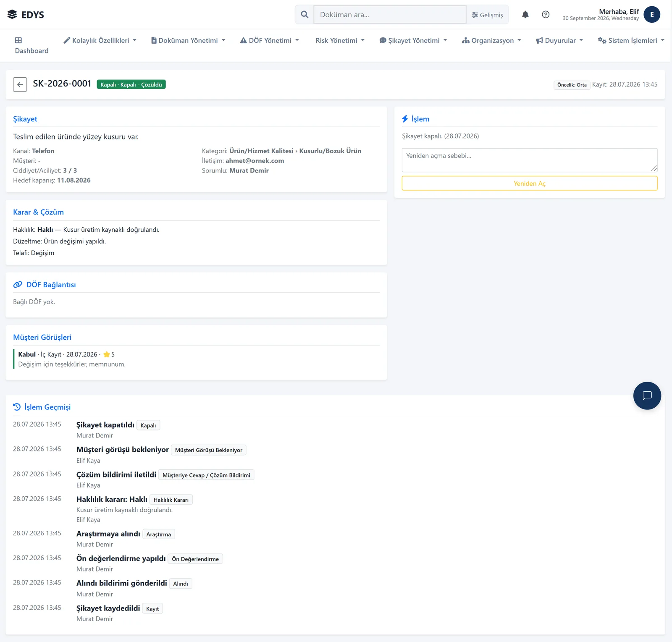Click the Gelişmiş advanced search button
The height and width of the screenshot is (642, 672).
pyautogui.click(x=487, y=15)
